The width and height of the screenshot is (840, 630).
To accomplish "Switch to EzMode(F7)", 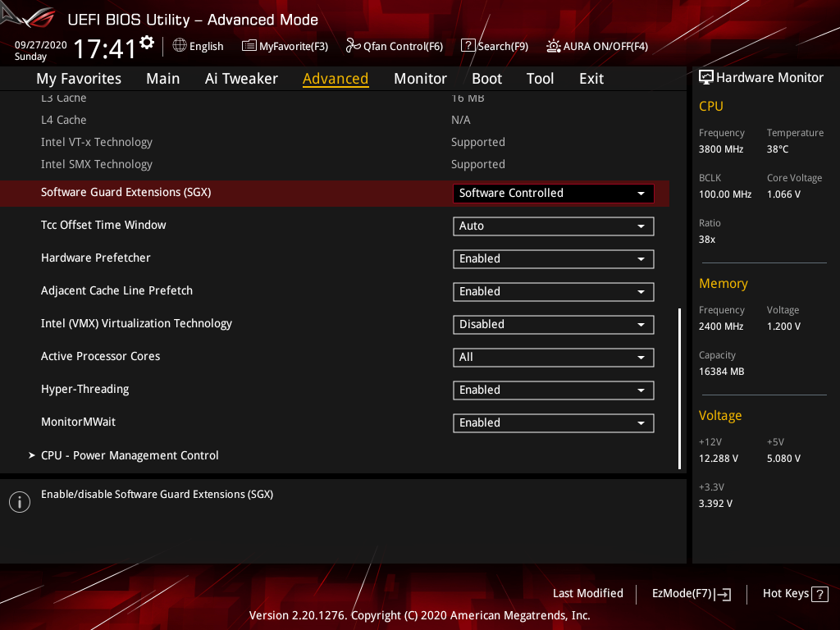I will coord(691,594).
